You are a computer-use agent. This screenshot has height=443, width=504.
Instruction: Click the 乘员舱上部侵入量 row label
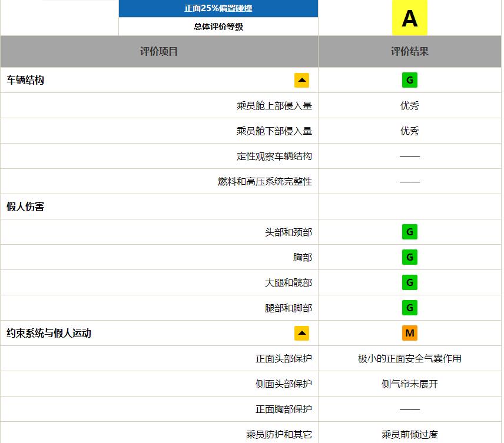pos(274,105)
